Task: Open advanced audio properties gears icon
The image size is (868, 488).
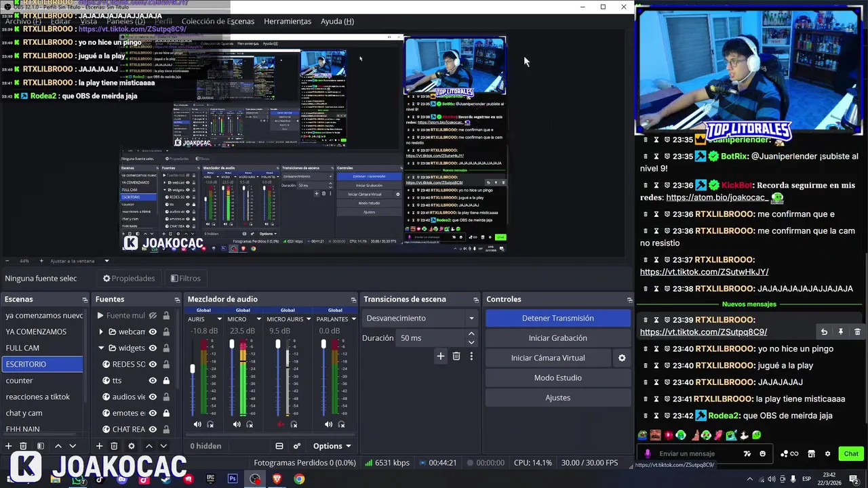Action: pyautogui.click(x=297, y=446)
